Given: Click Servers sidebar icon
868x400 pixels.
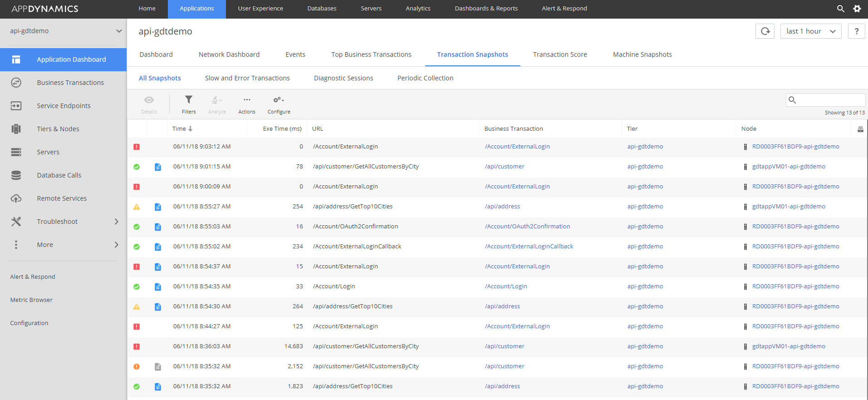Looking at the screenshot, I should click(x=16, y=152).
